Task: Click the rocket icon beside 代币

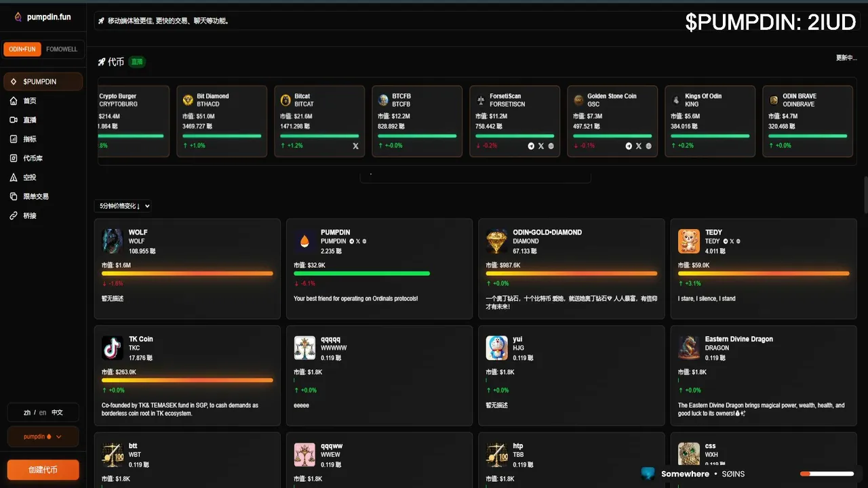Action: coord(102,62)
